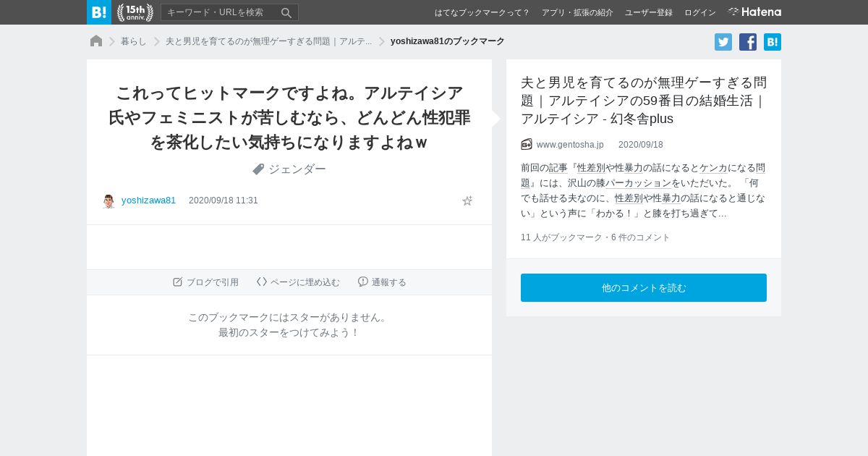
Task: Click ページに埋め込む
Action: (298, 282)
